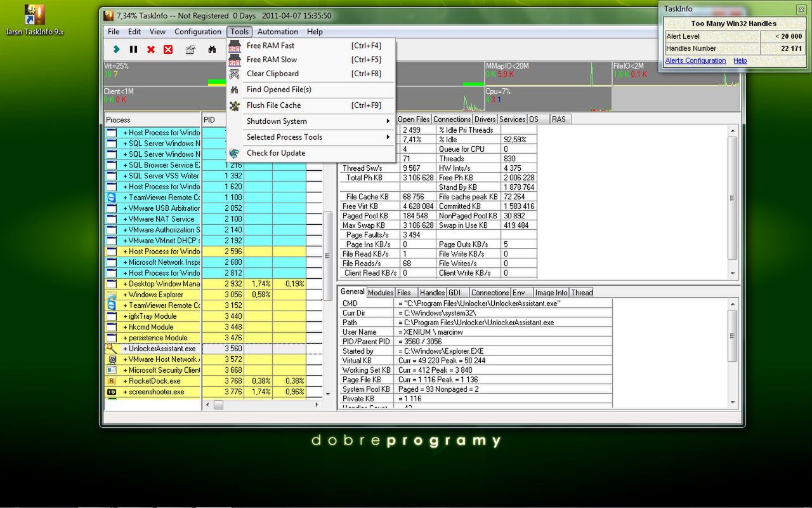Click the TeamViewer icon in PID 1 100 row

tap(112, 197)
